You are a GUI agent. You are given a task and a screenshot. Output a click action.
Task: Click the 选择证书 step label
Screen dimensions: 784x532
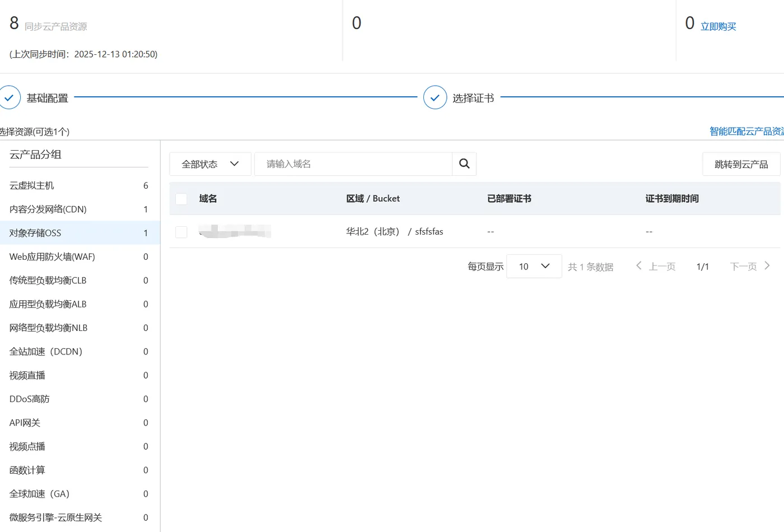[x=473, y=98]
